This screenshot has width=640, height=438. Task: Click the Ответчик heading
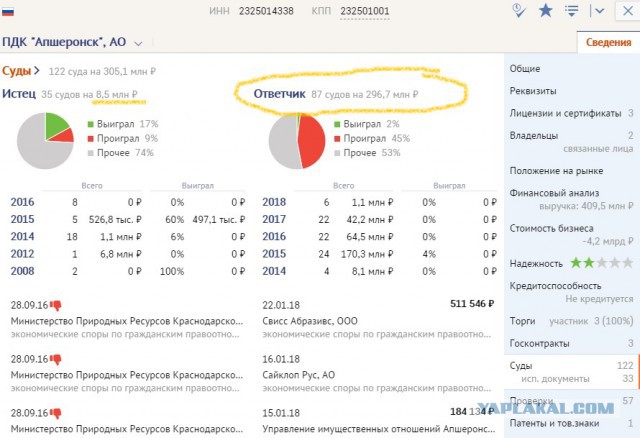click(279, 94)
